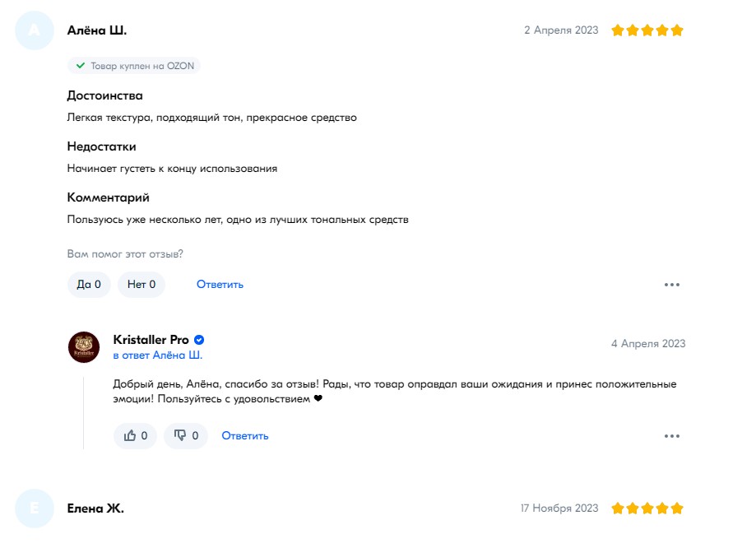Screen dimensions: 756x548
Task: Vote 'Нет 0' on review helpfulness
Action: 141,285
